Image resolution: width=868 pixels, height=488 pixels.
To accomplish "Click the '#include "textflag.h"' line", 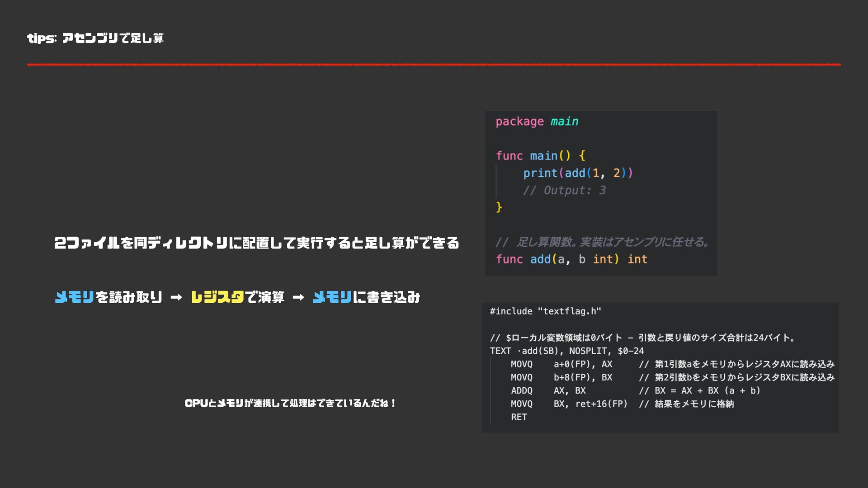I will (545, 311).
